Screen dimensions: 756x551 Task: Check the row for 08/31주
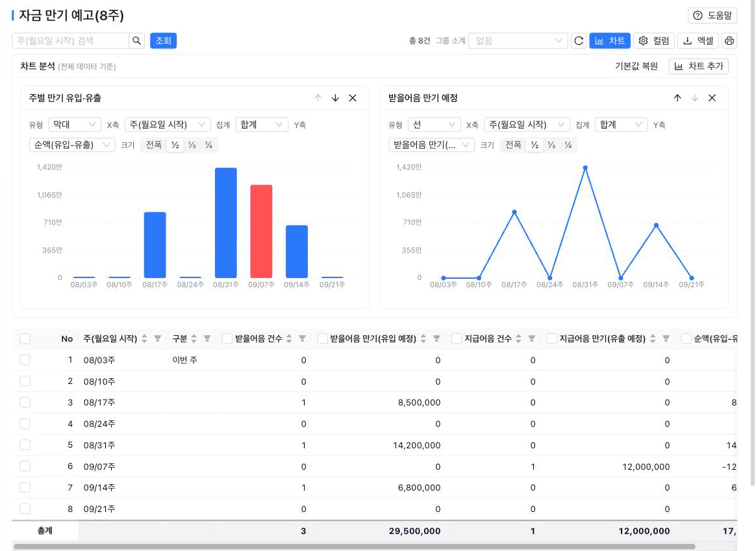[x=25, y=445]
